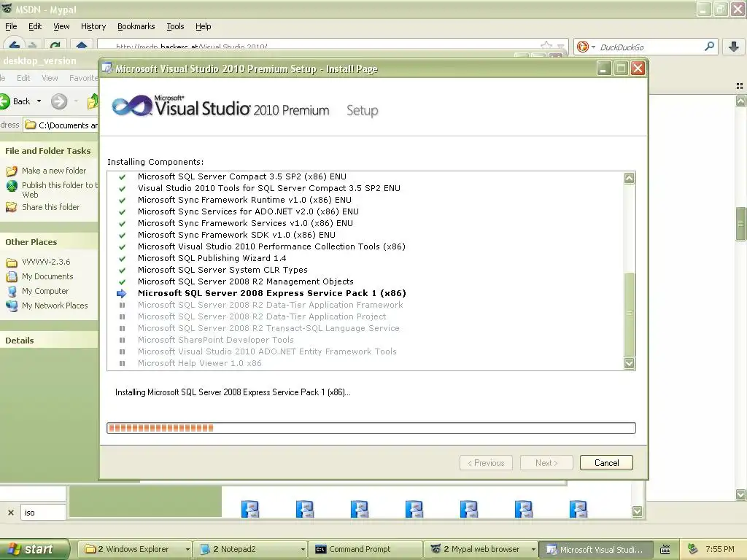747x560 pixels.
Task: Open My Documents in Other Places
Action: 47,276
